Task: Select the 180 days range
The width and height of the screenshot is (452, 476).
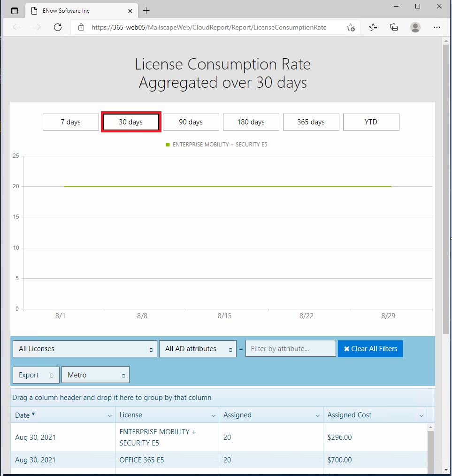Action: pyautogui.click(x=251, y=122)
